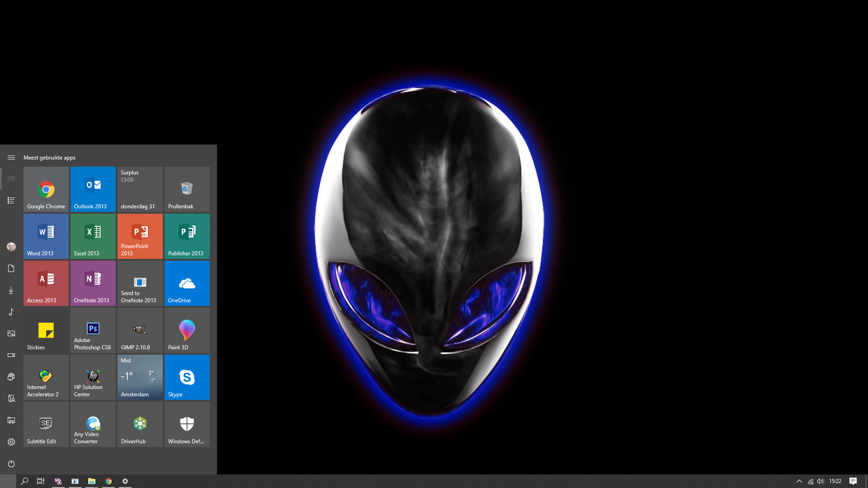The width and height of the screenshot is (868, 488).
Task: Open the DriverHub tile
Action: coord(140,424)
